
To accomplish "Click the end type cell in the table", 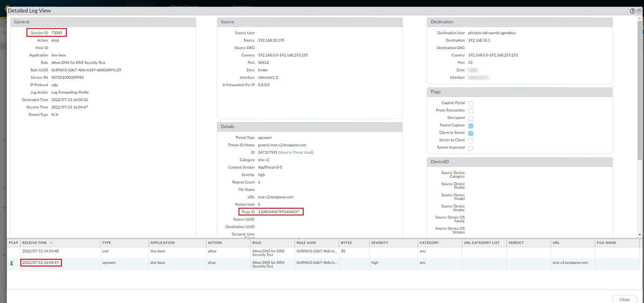I will tap(124, 253).
